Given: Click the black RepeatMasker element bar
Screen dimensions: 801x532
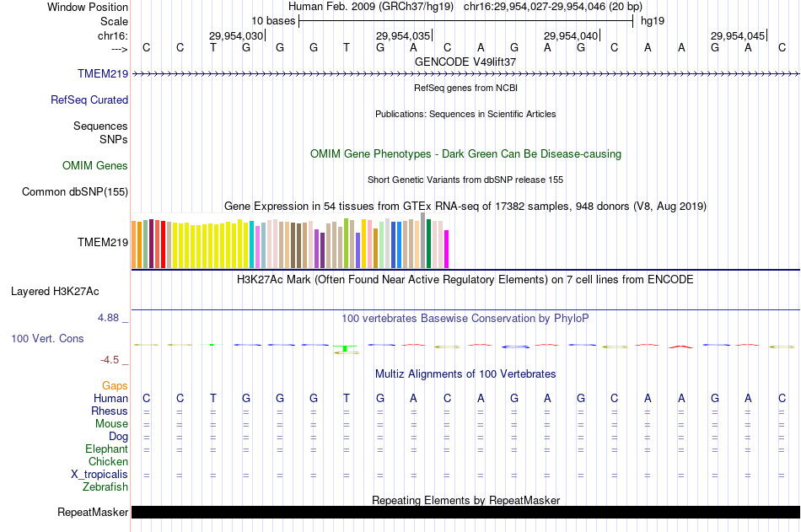Looking at the screenshot, I should tap(465, 512).
